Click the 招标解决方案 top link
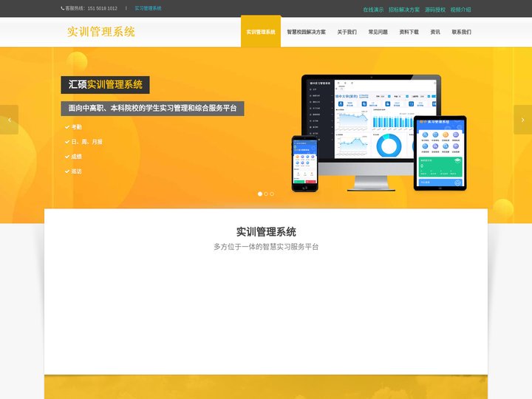Viewport: 532px width, 399px height. (404, 10)
